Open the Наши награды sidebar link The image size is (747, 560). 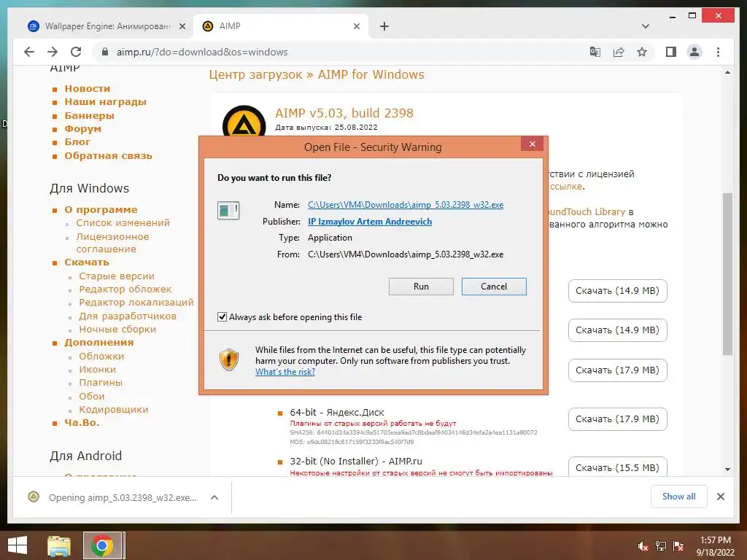[x=105, y=102]
